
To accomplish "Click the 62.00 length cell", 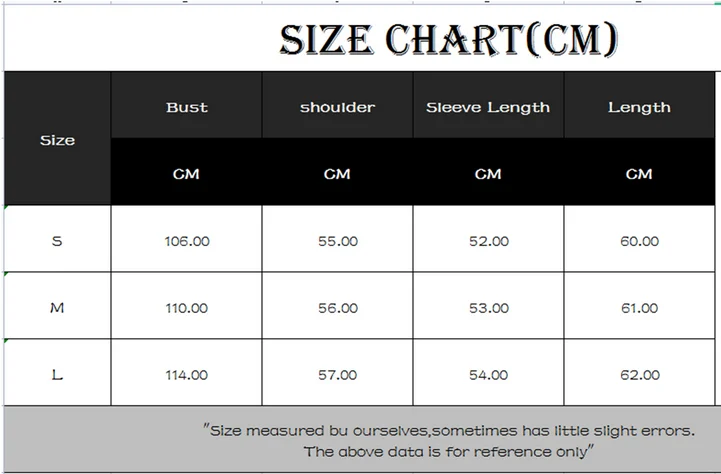I will [640, 372].
